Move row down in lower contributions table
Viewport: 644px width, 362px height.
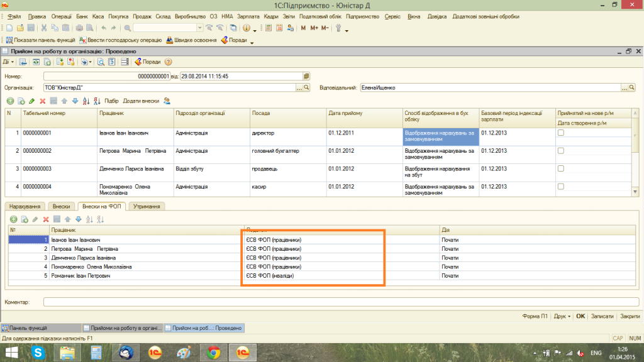(x=79, y=219)
